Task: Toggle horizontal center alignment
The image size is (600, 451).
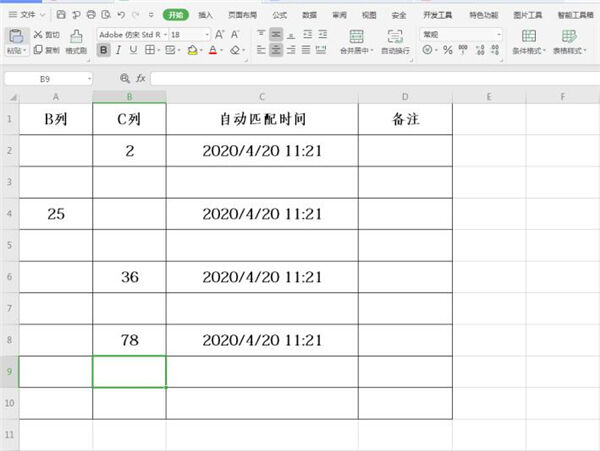Action: click(x=276, y=50)
